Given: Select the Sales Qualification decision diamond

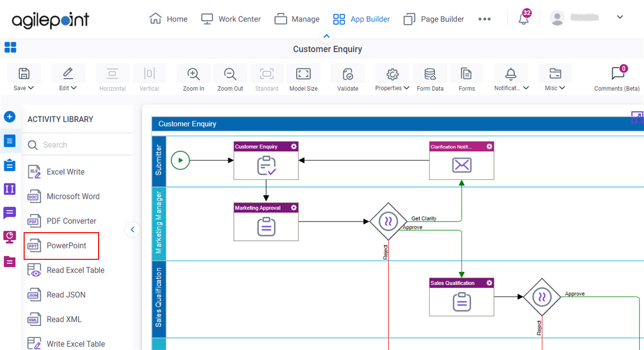Looking at the screenshot, I should (x=542, y=297).
